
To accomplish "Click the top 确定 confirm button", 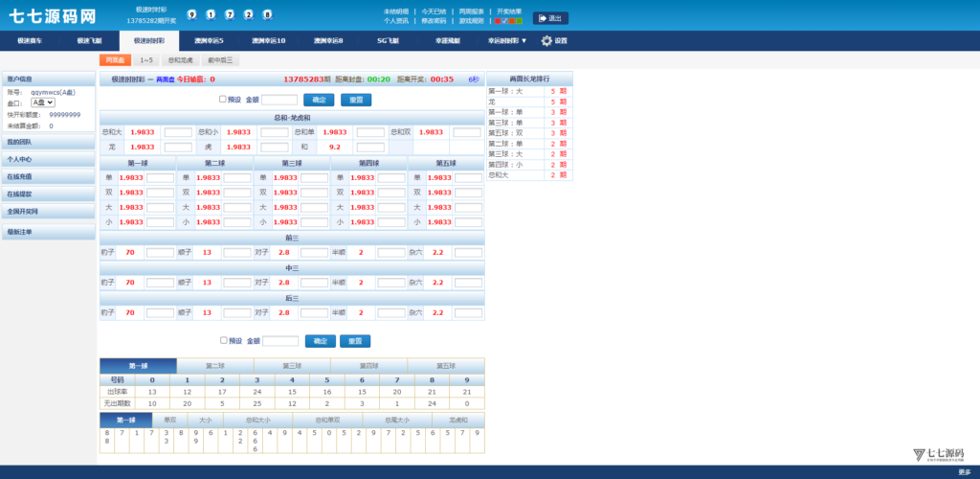I will 318,100.
